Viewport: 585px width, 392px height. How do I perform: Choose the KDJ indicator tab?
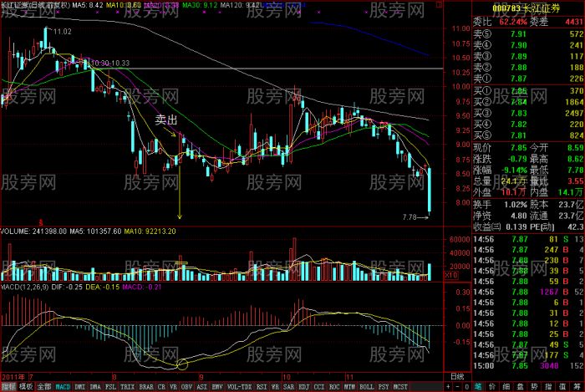(304, 387)
